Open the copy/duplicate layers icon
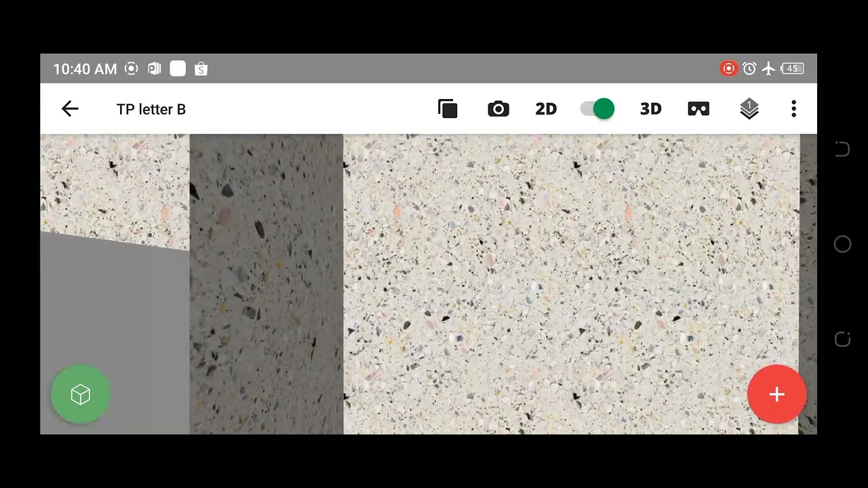 tap(448, 109)
